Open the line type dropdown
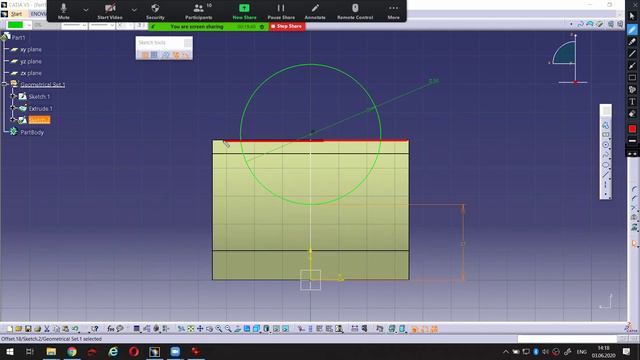Viewport: 640px width, 360px height. 102,25
